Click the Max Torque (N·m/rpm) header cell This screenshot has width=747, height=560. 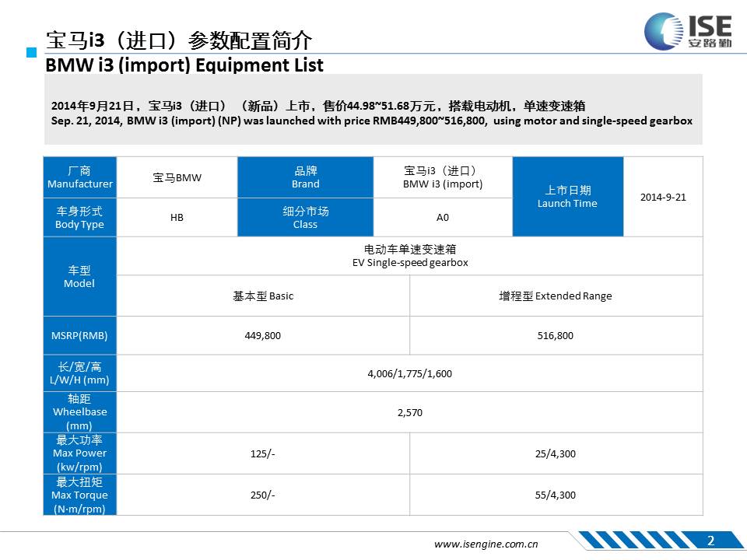(x=80, y=495)
